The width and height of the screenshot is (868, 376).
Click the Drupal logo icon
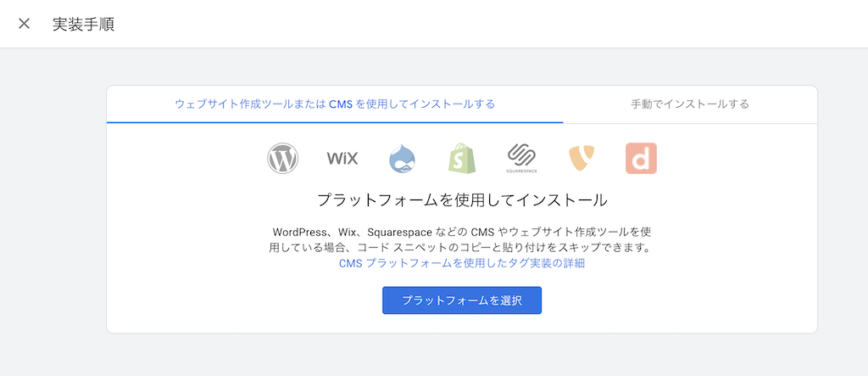[x=403, y=159]
